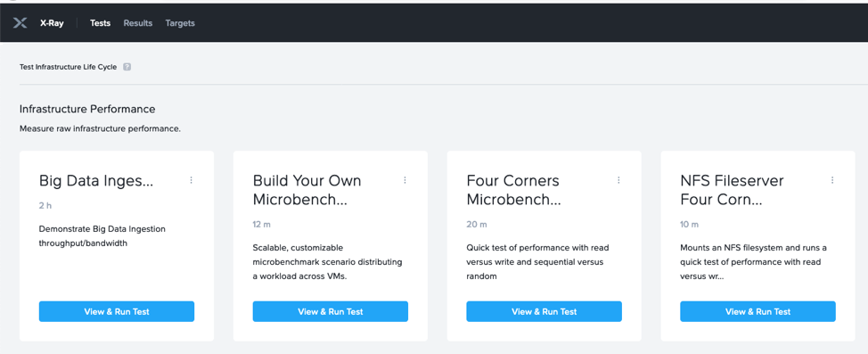Click the X-Ray brand label
868x354 pixels.
click(52, 23)
